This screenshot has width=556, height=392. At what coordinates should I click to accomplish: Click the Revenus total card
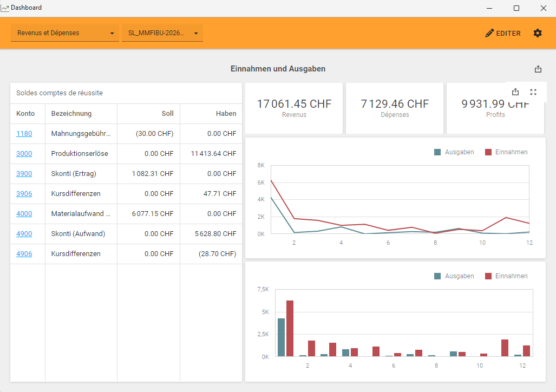coord(293,108)
